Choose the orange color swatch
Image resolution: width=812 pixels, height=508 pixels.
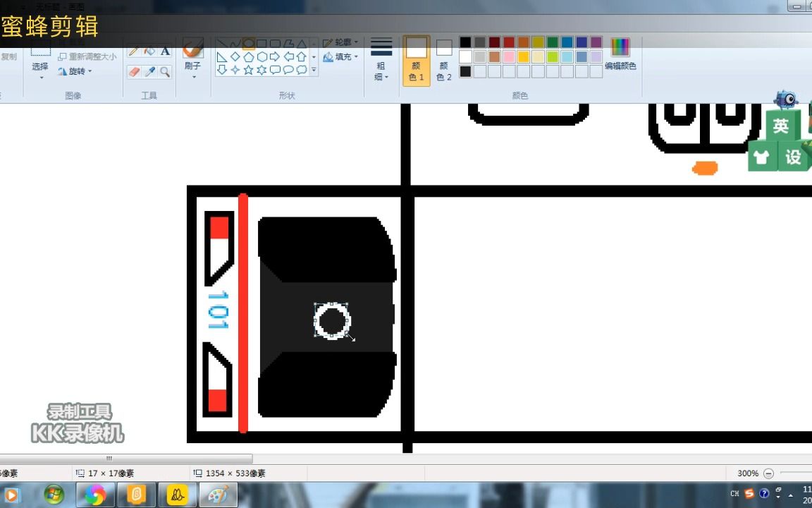pyautogui.click(x=524, y=42)
